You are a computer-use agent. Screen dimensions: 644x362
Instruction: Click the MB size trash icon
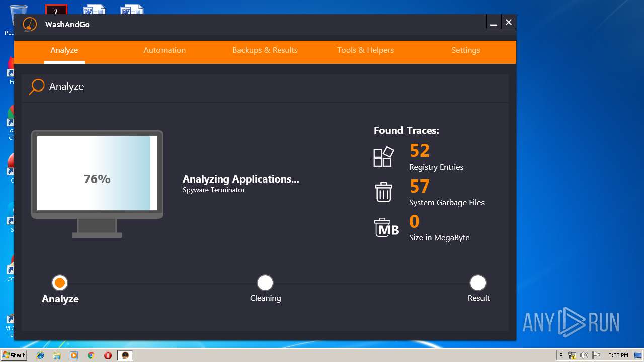pyautogui.click(x=386, y=227)
